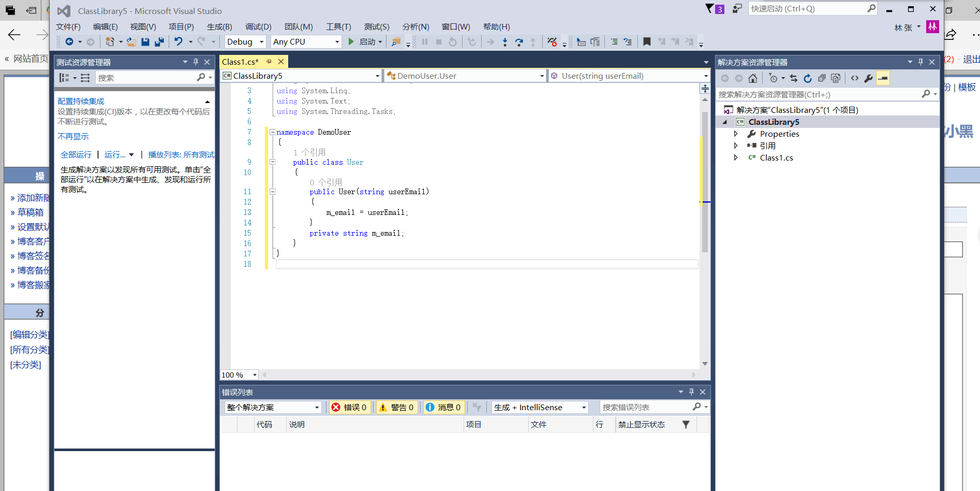
Task: Click the 不再显示 link
Action: click(x=73, y=136)
